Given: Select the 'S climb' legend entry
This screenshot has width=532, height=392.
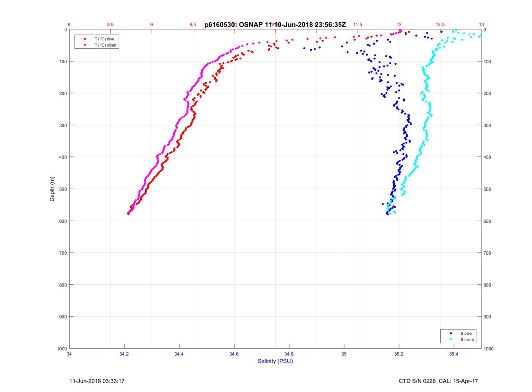Looking at the screenshot, I should point(467,339).
